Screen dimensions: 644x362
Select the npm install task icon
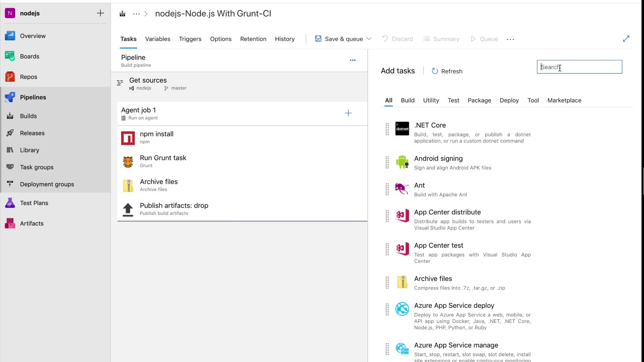click(x=128, y=138)
